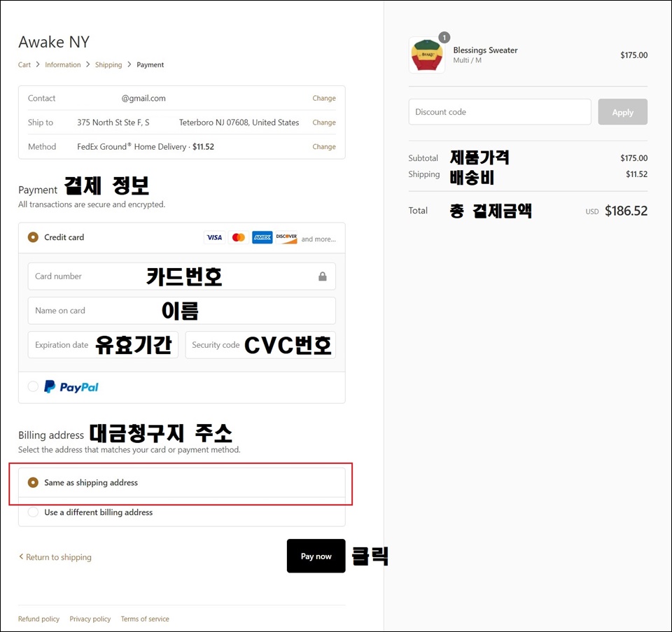Open the Terms of service link
The image size is (672, 632).
[145, 619]
